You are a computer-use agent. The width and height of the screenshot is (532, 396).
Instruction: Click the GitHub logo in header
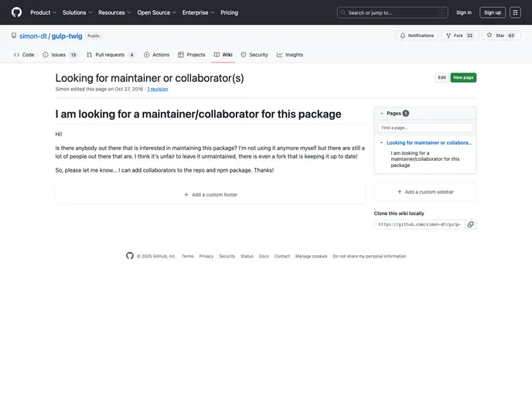(x=16, y=12)
